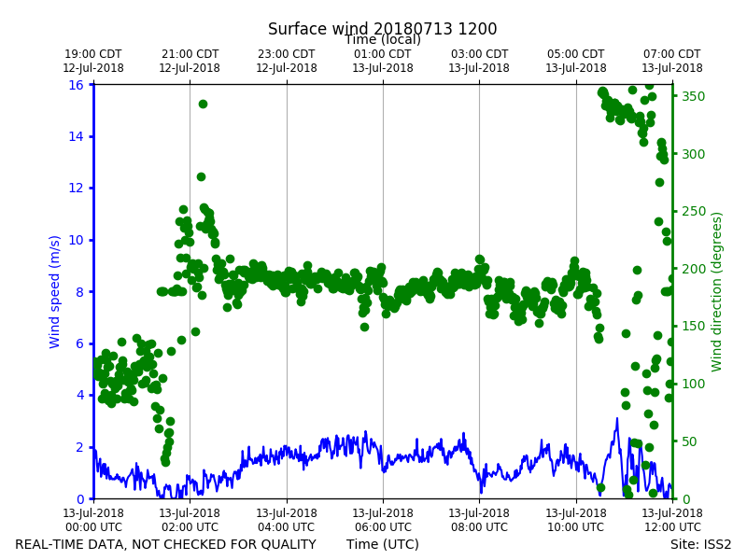Click the blue '16' wind speed tick
747x560 pixels.
coord(76,85)
